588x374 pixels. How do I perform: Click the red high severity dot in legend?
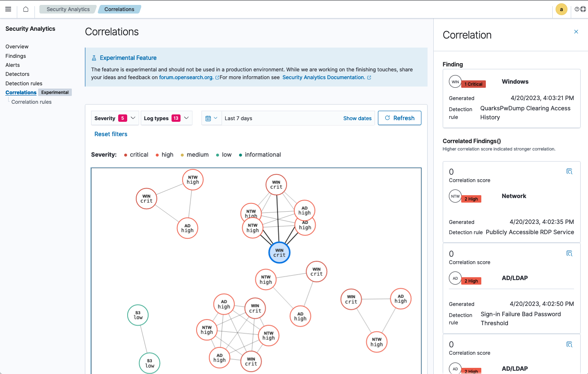click(x=157, y=155)
